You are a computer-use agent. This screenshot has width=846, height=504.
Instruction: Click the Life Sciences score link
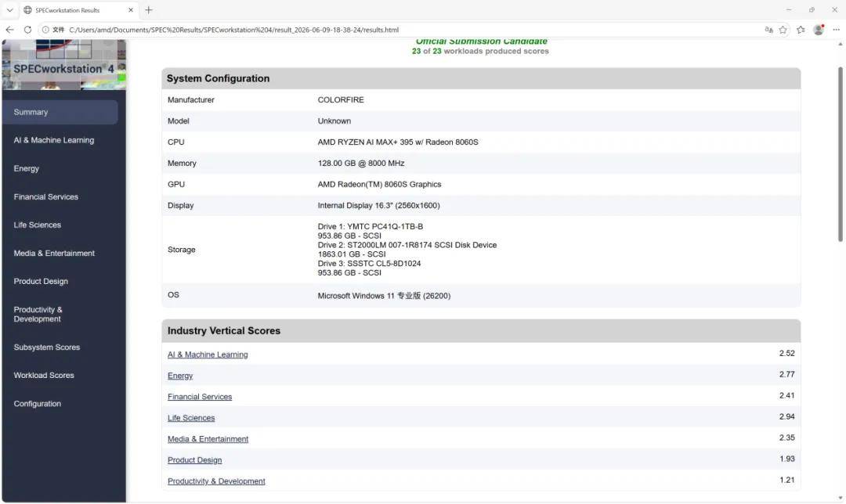(191, 418)
